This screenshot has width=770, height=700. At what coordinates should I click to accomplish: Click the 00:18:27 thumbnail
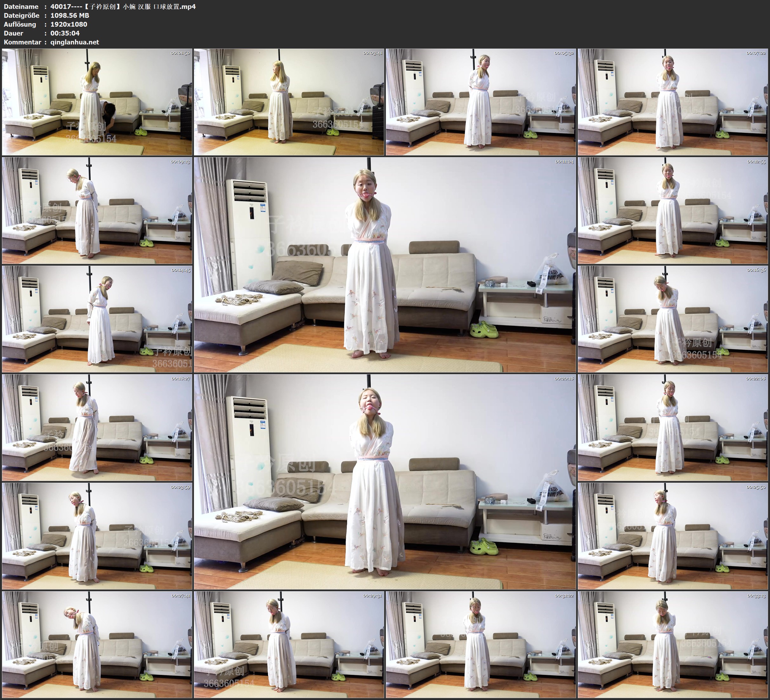click(x=97, y=427)
